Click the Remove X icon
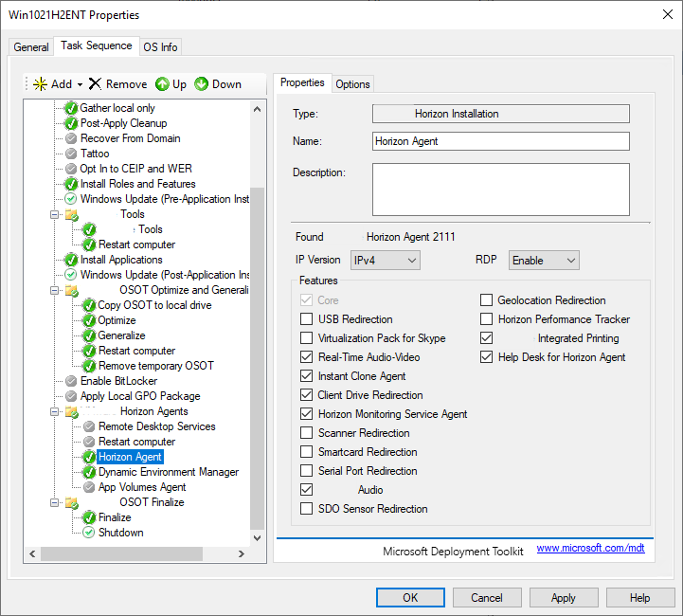This screenshot has width=683, height=616. [95, 83]
